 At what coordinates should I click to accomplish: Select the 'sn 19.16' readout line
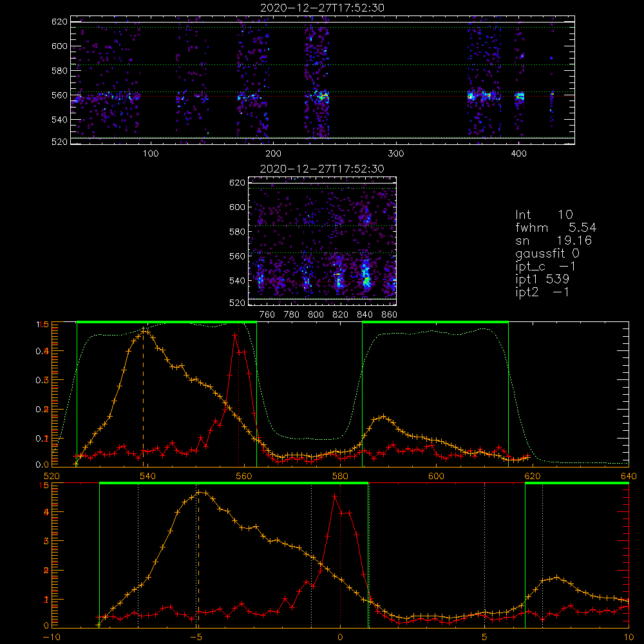(554, 240)
